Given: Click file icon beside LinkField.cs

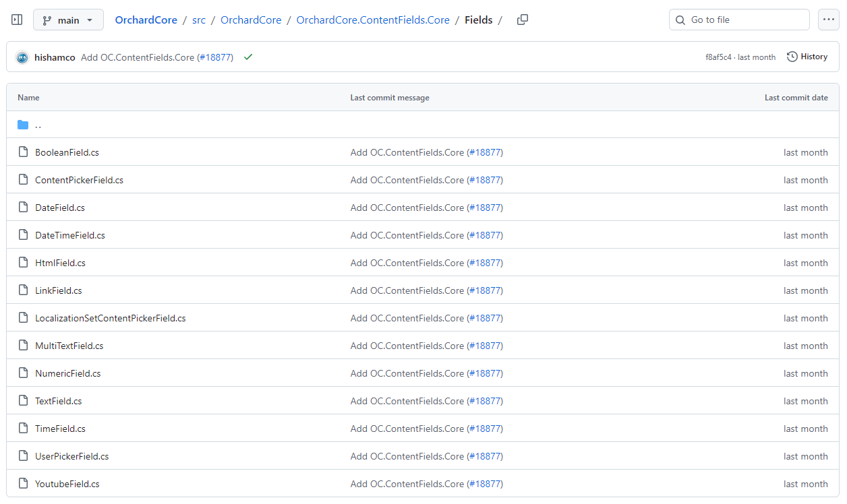Looking at the screenshot, I should click(x=23, y=290).
